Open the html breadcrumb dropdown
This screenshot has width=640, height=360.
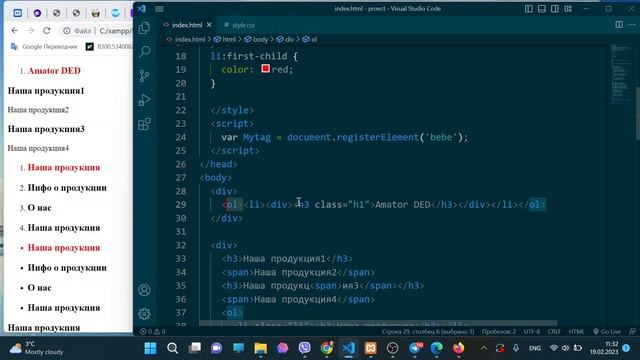click(225, 40)
